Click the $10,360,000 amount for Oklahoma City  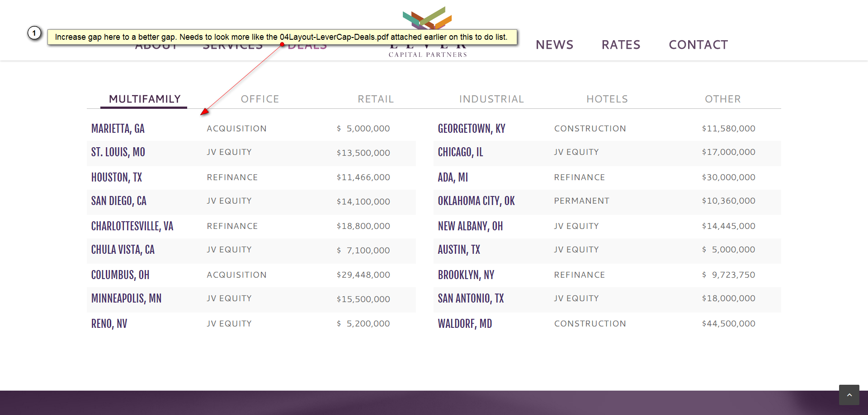click(x=729, y=201)
